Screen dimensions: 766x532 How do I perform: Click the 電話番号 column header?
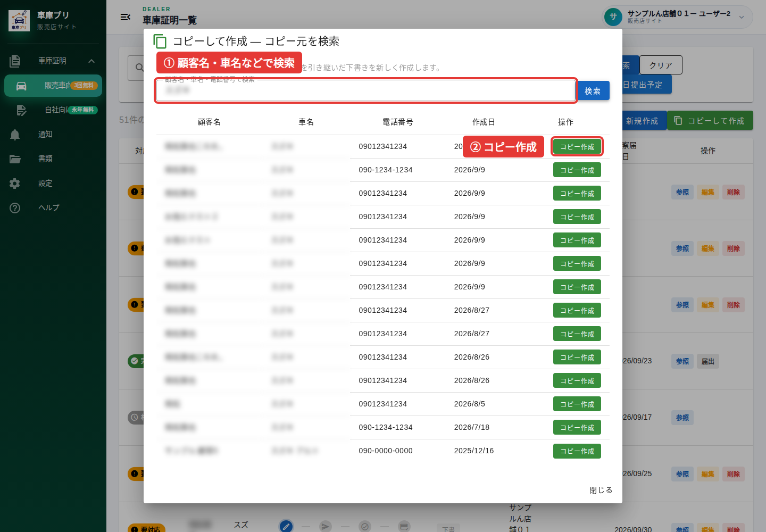click(x=398, y=122)
